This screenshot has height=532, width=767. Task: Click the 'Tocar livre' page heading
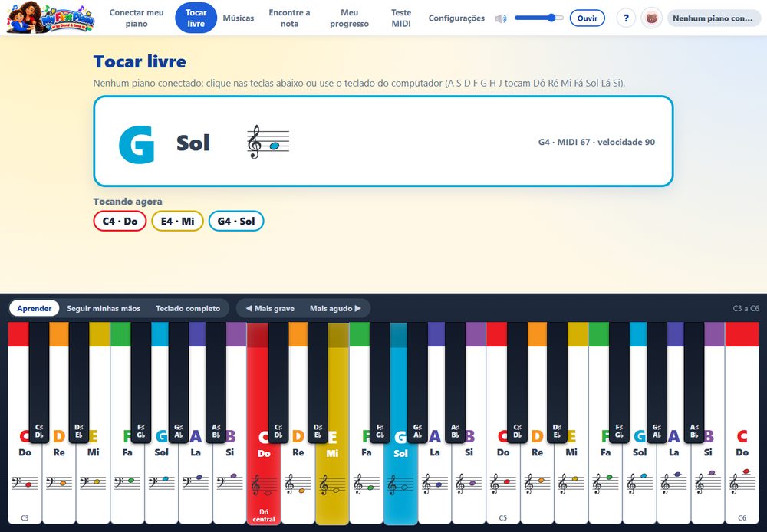[x=140, y=61]
